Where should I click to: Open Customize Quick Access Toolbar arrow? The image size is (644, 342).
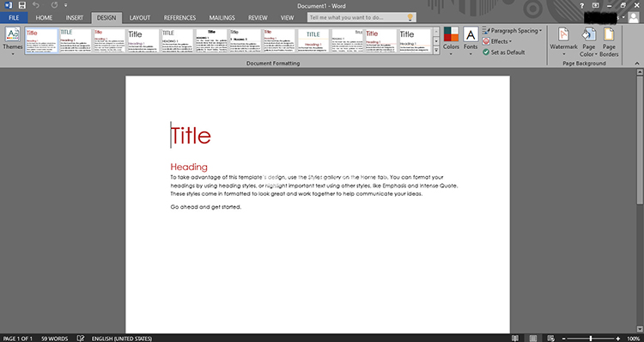click(66, 5)
